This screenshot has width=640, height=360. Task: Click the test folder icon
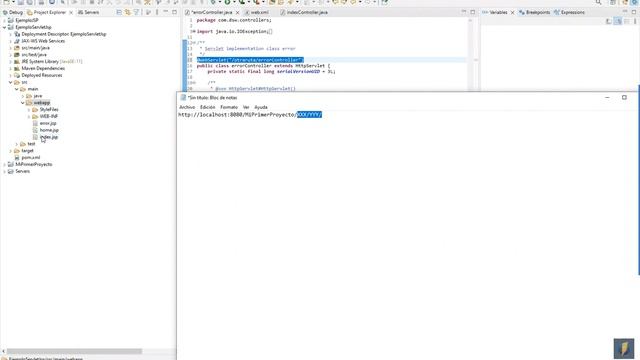tap(23, 144)
